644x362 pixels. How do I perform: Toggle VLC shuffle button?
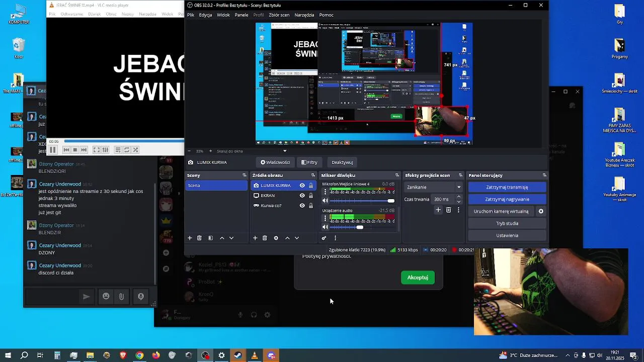pos(135,150)
